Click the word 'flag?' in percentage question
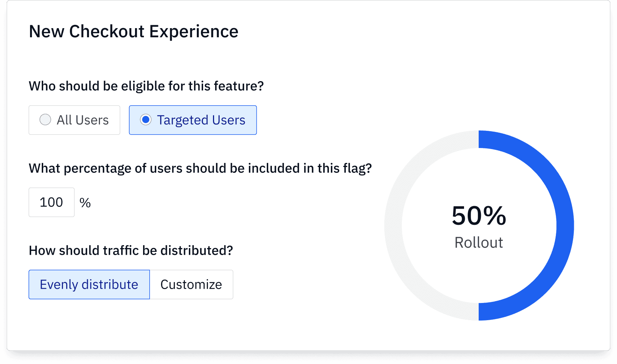617x364 pixels. tap(357, 168)
